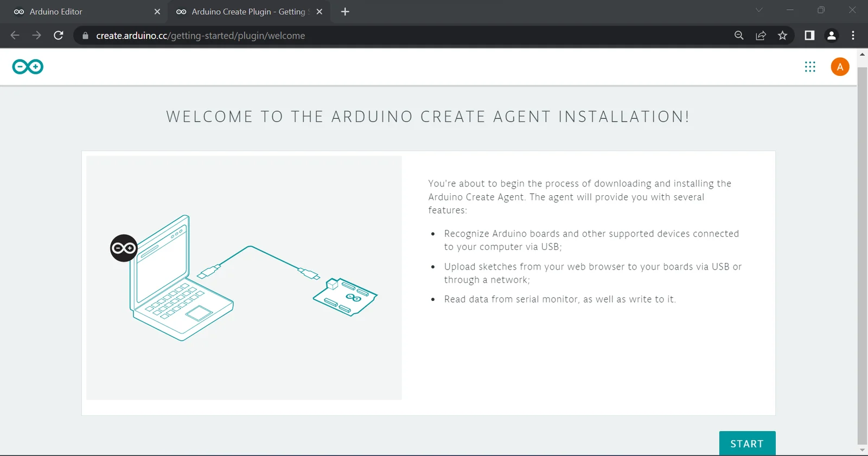This screenshot has height=456, width=868.
Task: Close the browser window
Action: tap(852, 10)
